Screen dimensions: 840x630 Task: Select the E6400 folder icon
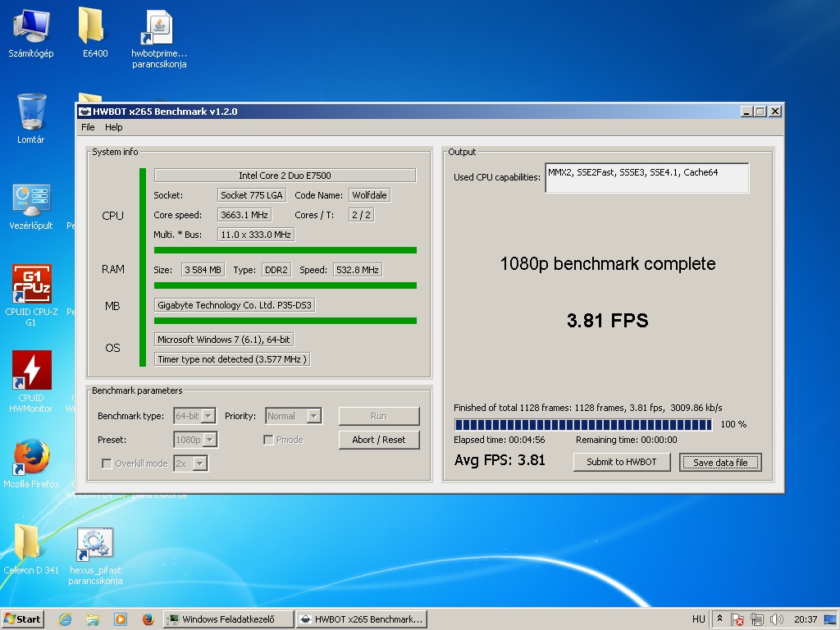95,33
